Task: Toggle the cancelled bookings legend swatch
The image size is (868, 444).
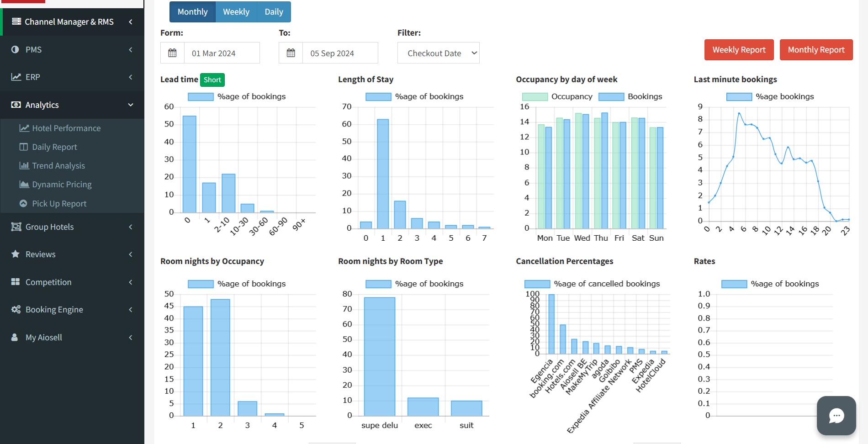Action: (537, 284)
